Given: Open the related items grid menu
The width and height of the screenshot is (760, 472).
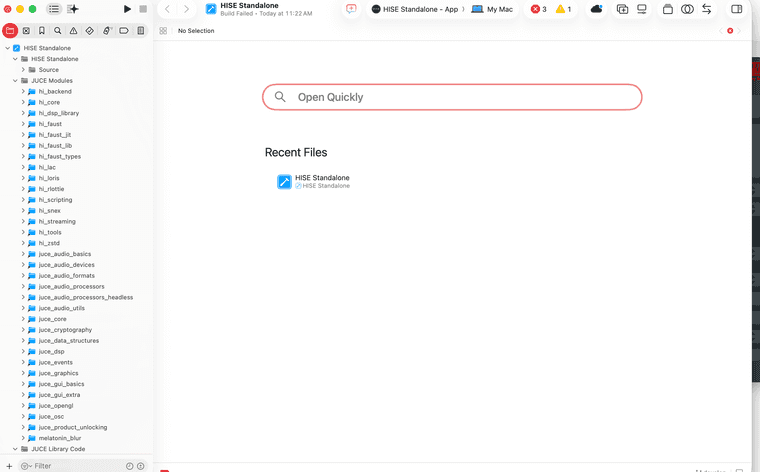Looking at the screenshot, I should 163,31.
